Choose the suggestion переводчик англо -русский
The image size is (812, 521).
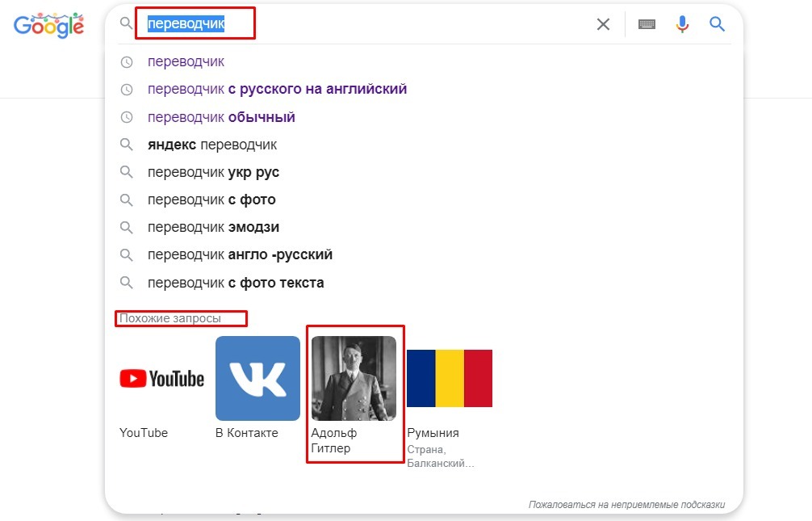click(240, 254)
